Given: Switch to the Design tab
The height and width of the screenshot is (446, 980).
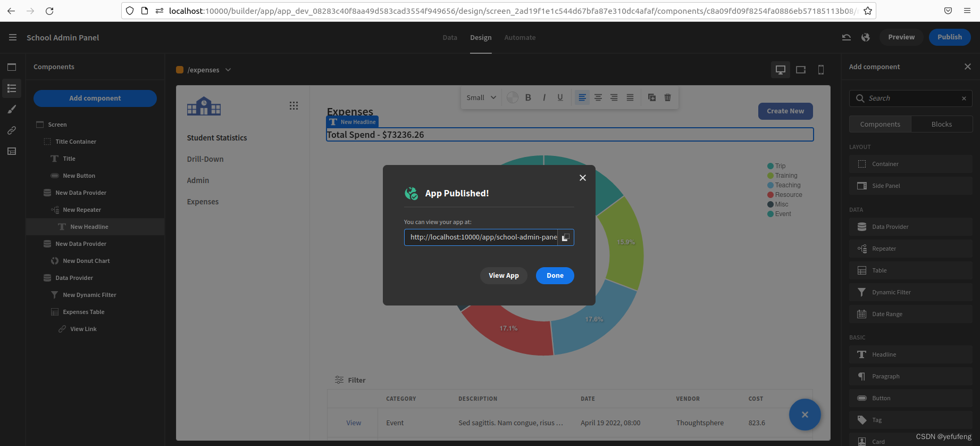Looking at the screenshot, I should click(481, 38).
